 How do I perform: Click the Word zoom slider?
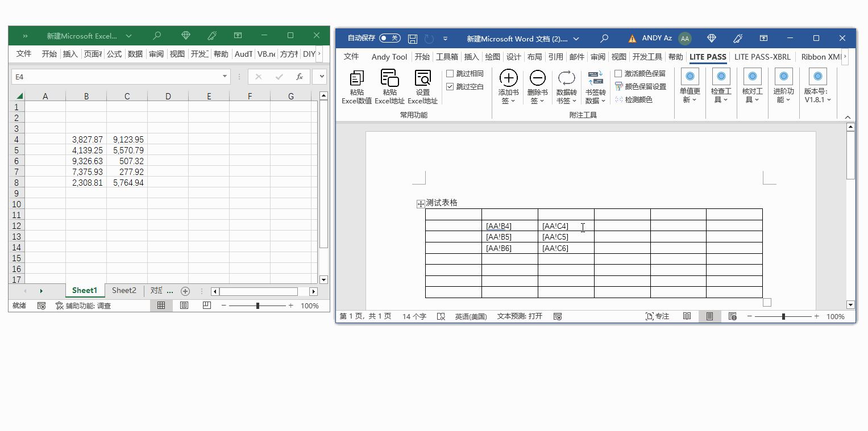[x=783, y=316]
